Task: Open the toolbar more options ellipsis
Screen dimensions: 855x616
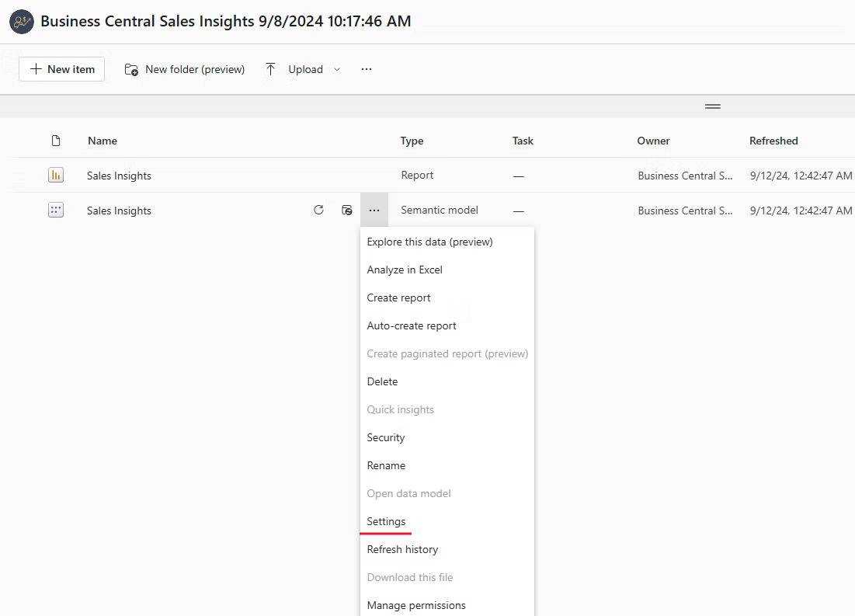Action: click(367, 69)
